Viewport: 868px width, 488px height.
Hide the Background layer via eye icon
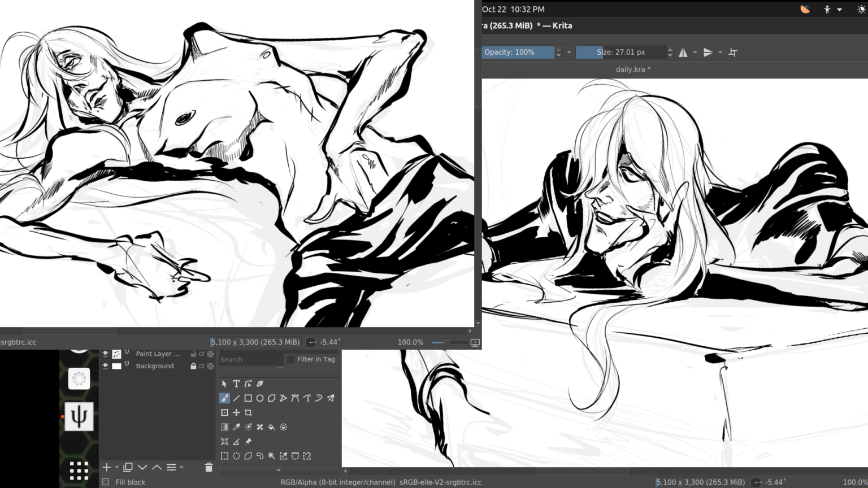[x=105, y=366]
